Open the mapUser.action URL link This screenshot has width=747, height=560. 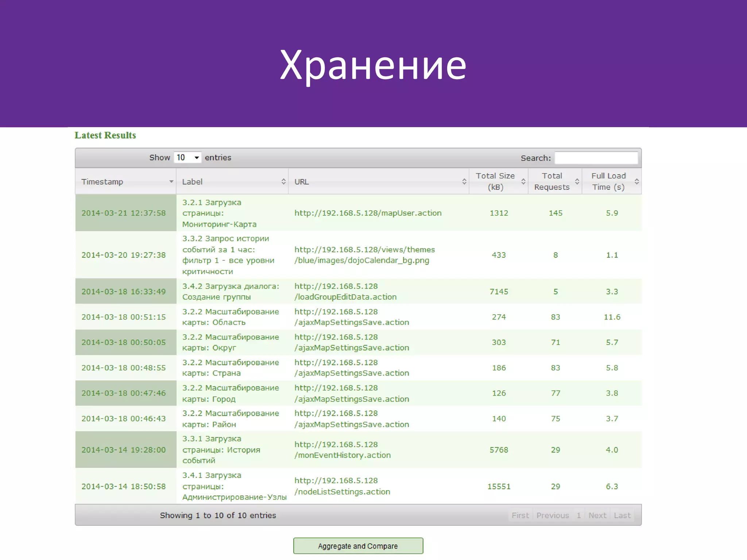[368, 213]
